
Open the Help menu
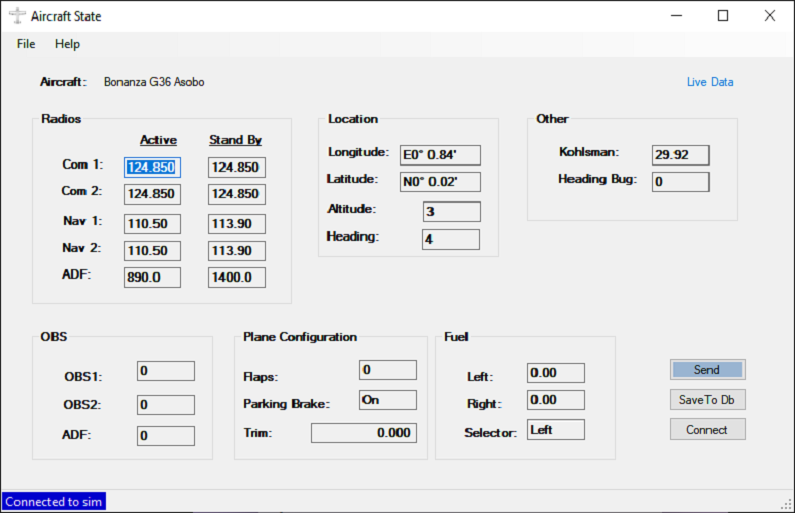[x=67, y=44]
